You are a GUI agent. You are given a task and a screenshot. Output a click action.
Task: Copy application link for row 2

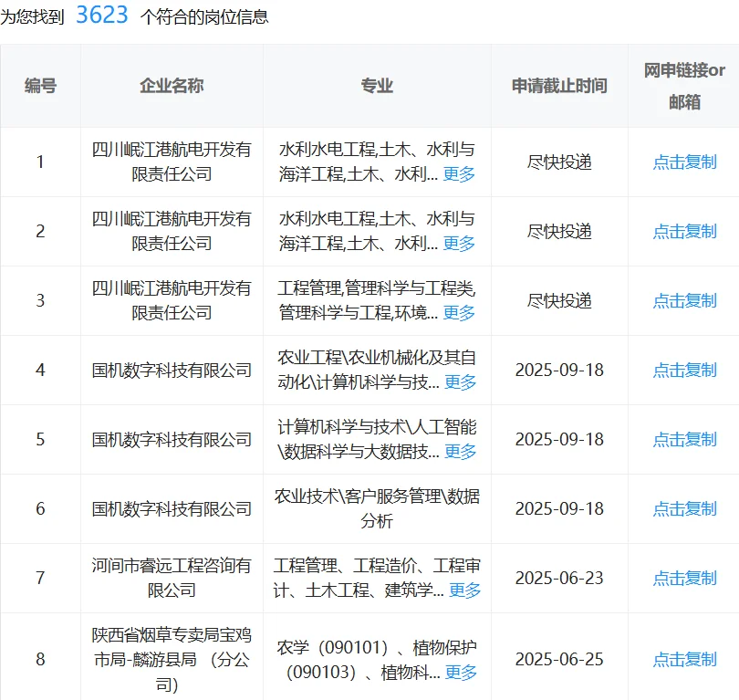pyautogui.click(x=684, y=231)
